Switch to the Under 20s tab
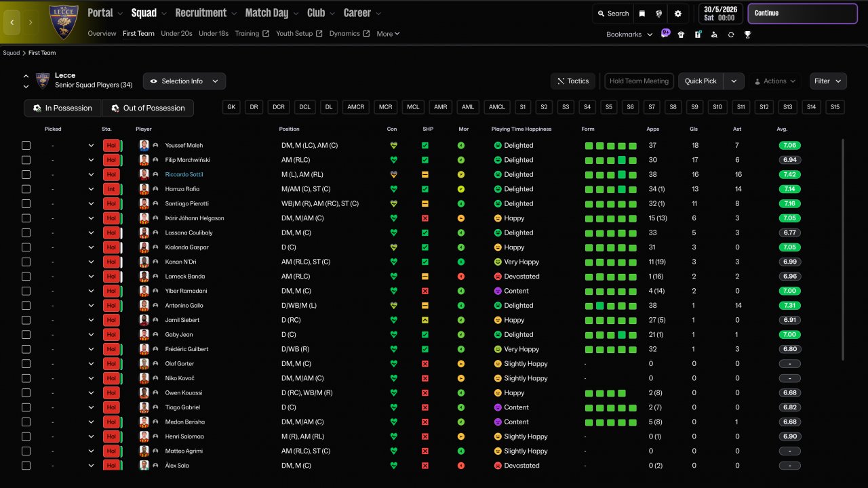The width and height of the screenshot is (868, 488). tap(176, 34)
